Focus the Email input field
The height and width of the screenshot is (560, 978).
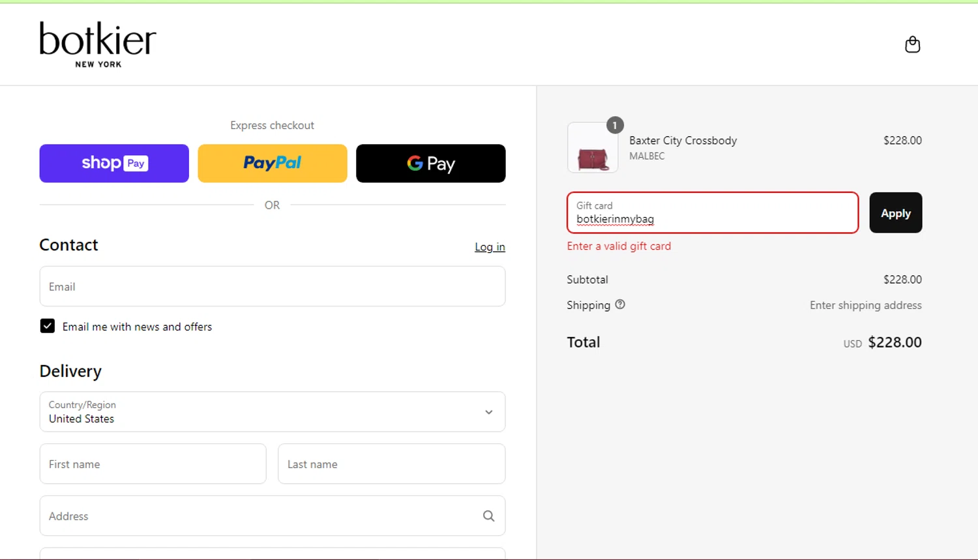(273, 286)
